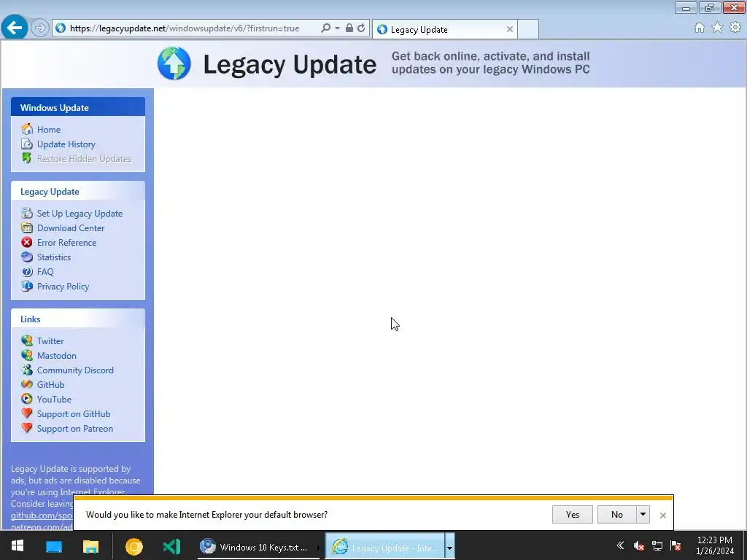Open the FAQ link
This screenshot has width=747, height=560.
(45, 272)
